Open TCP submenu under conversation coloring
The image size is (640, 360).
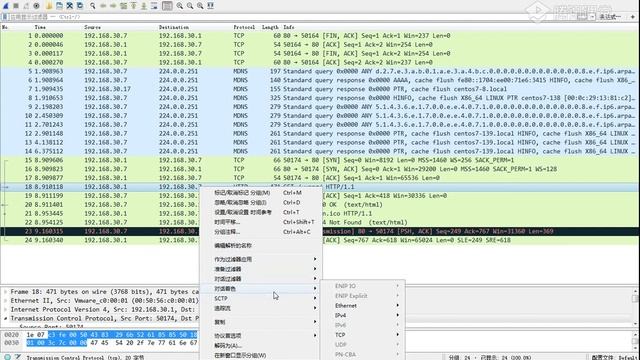(x=363, y=335)
